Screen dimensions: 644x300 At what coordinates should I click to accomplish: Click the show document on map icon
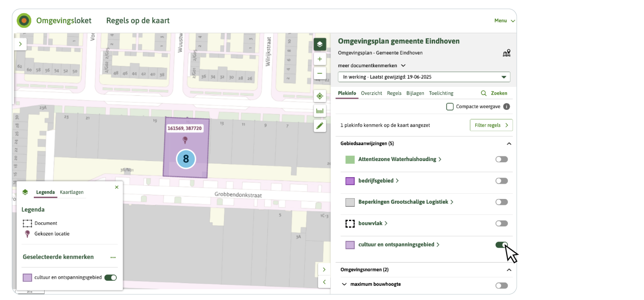pyautogui.click(x=506, y=53)
